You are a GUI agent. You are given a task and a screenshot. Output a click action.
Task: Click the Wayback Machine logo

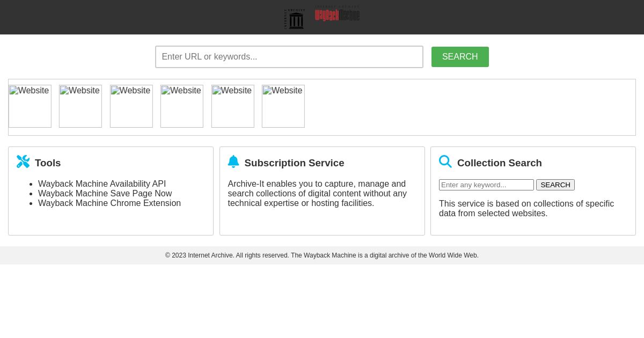click(x=337, y=15)
